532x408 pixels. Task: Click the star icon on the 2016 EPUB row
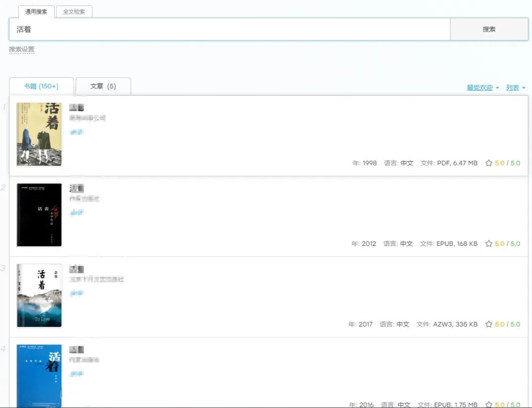(x=489, y=405)
